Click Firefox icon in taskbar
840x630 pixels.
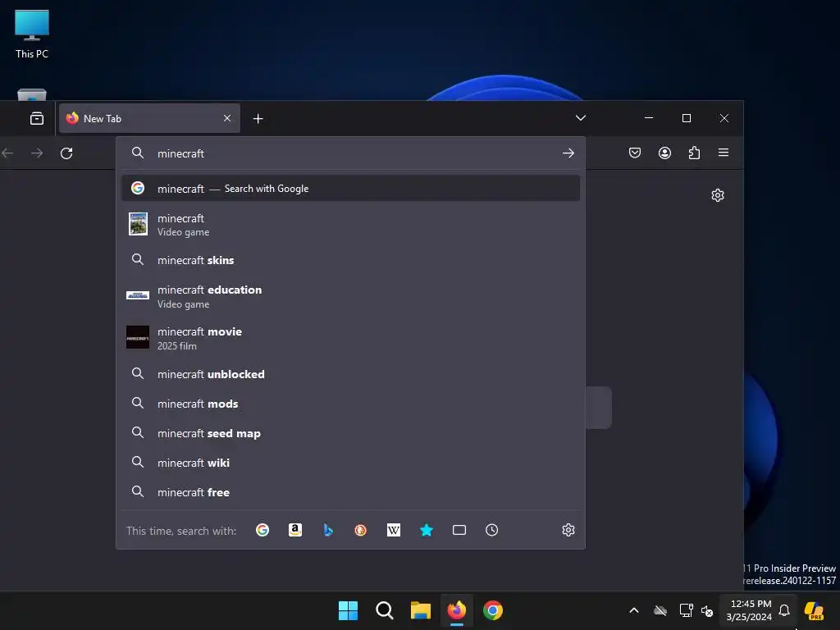coord(456,610)
